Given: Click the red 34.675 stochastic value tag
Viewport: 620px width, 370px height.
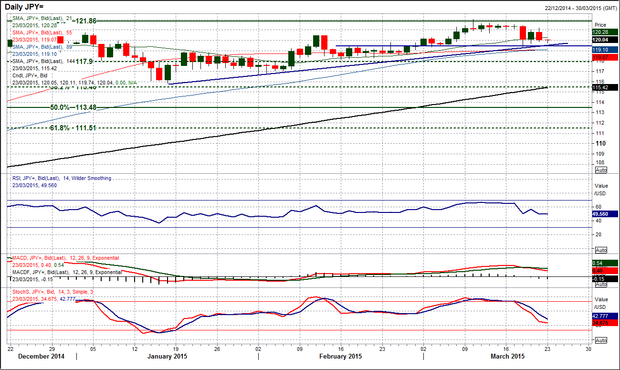Looking at the screenshot, I should coord(605,323).
